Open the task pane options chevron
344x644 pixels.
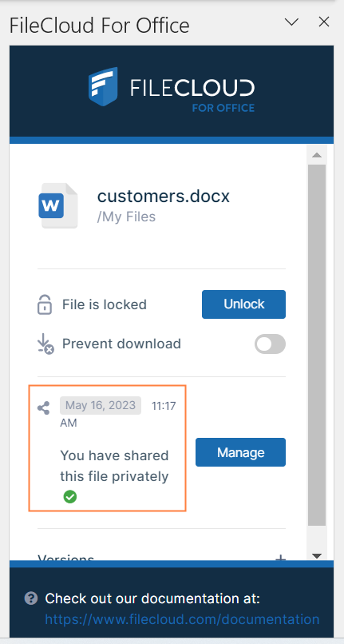[291, 22]
